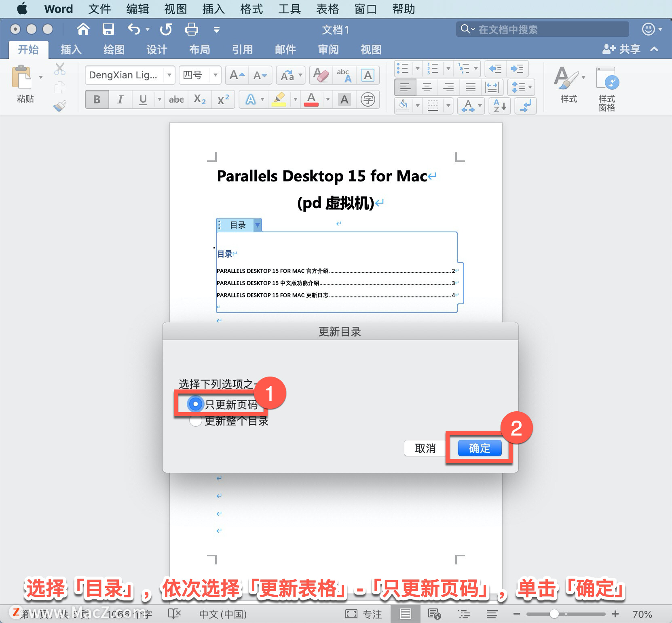
Task: Apply subscript formatting
Action: [x=200, y=99]
